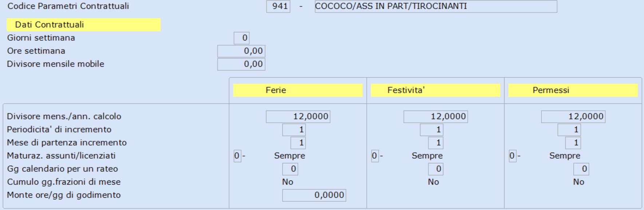Image resolution: width=644 pixels, height=210 pixels.
Task: Click the Ferie Periodicita' di incremento field
Action: tap(294, 130)
